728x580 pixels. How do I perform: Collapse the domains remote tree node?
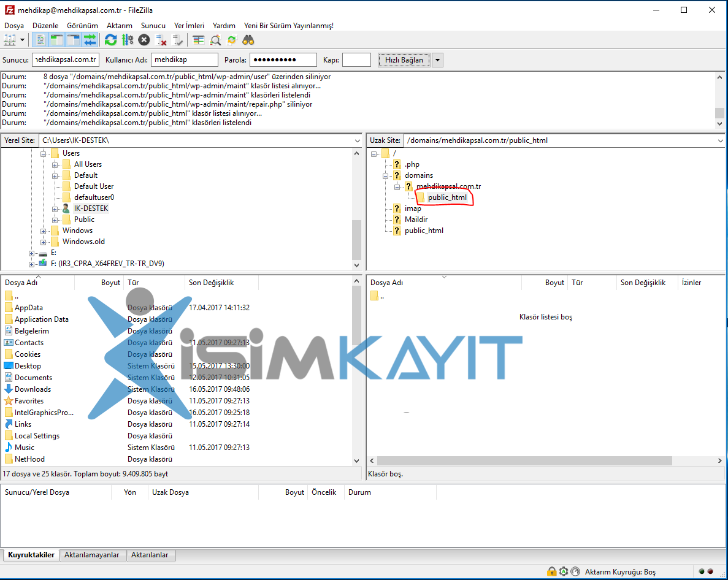point(385,176)
